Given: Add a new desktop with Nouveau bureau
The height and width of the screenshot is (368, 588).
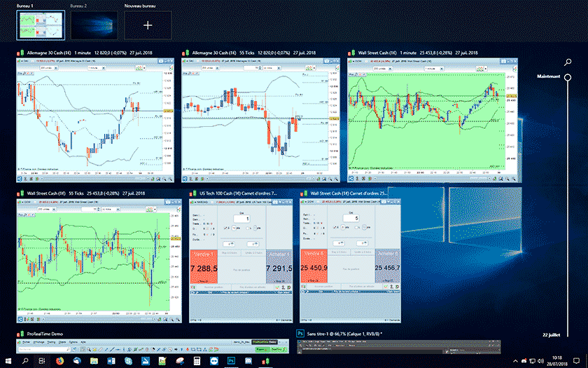Looking at the screenshot, I should tap(148, 25).
